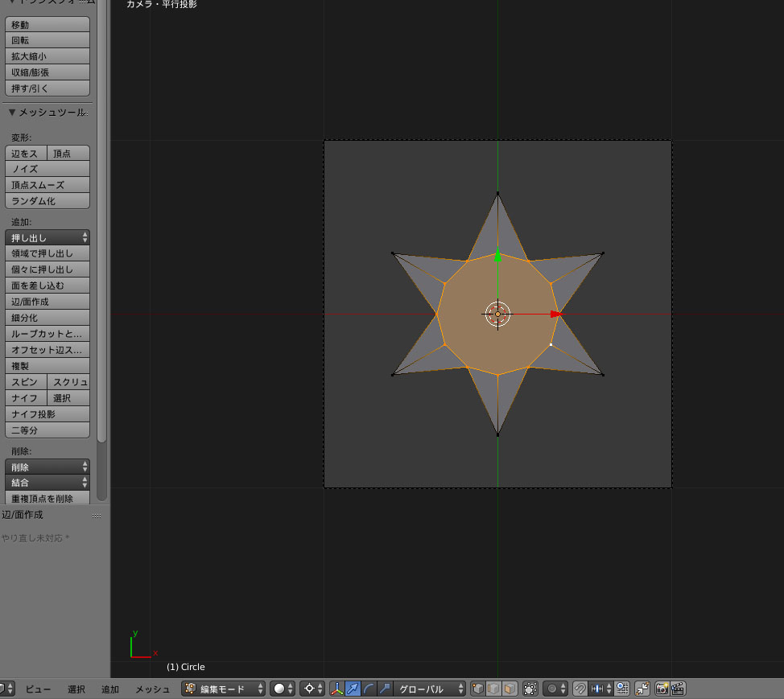This screenshot has width=784, height=699.
Task: Open the 結合 dropdown
Action: pos(47,482)
